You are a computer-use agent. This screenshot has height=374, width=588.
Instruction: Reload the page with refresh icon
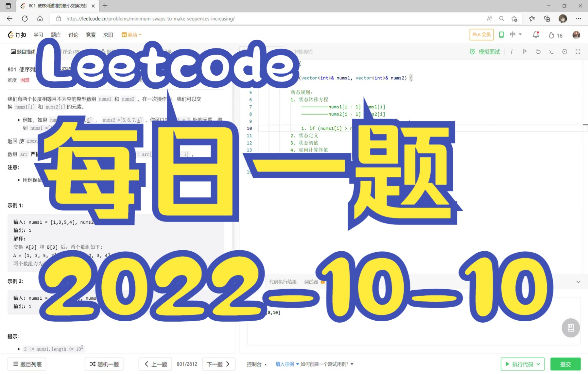click(x=25, y=19)
